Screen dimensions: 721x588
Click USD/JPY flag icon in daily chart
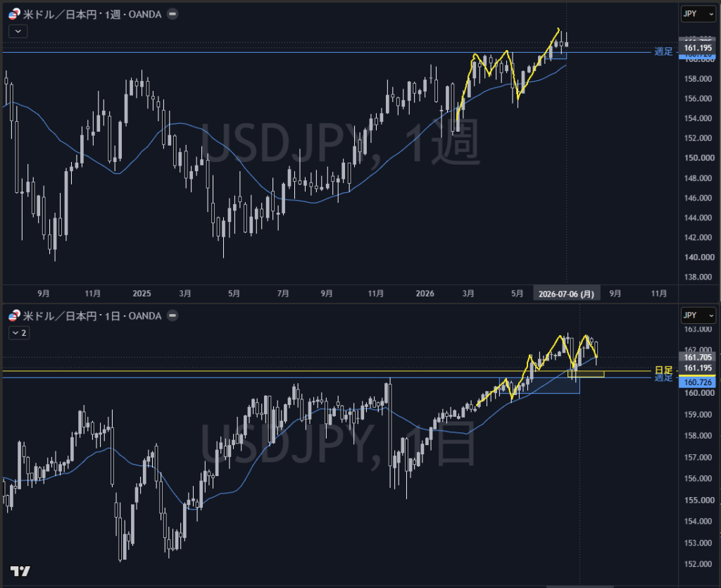(14, 316)
